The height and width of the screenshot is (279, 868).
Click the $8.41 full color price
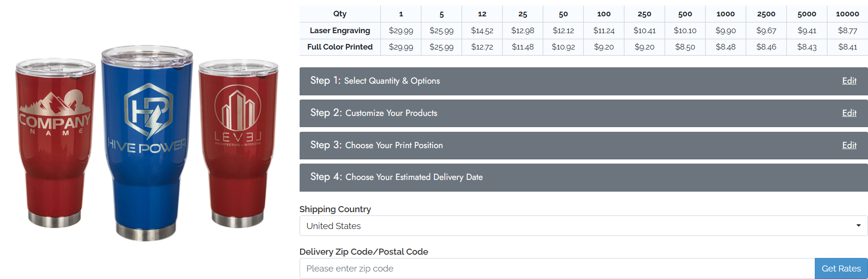(847, 47)
